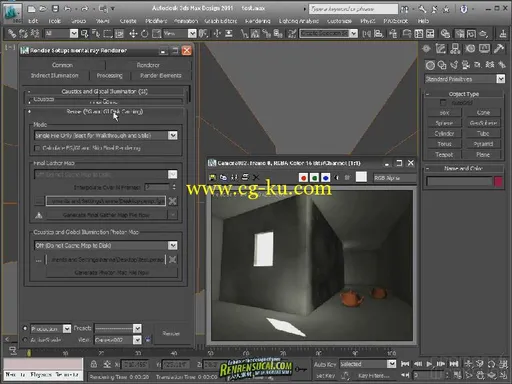Open the View Camera dropdown in Render Setup

(x=118, y=340)
